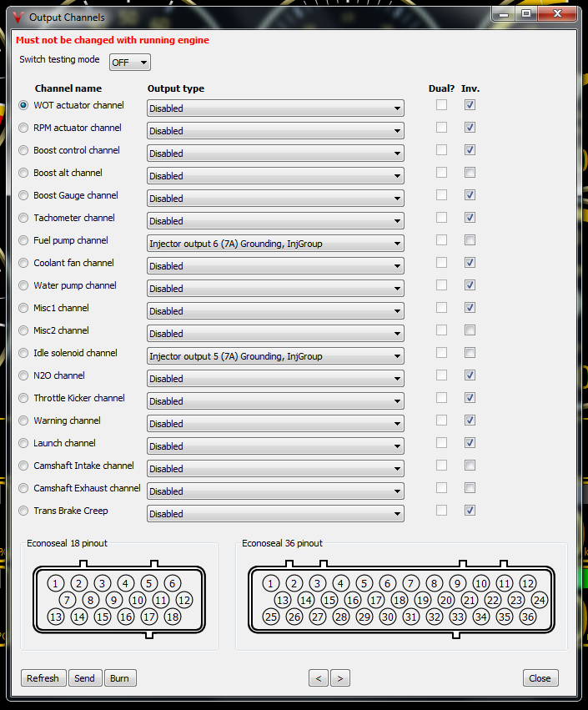Click the next page arrow button
588x710 pixels.
click(x=339, y=678)
